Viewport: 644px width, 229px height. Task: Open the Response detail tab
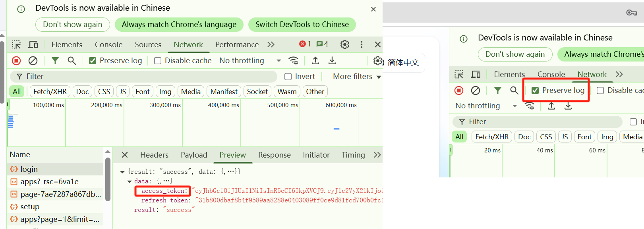275,155
